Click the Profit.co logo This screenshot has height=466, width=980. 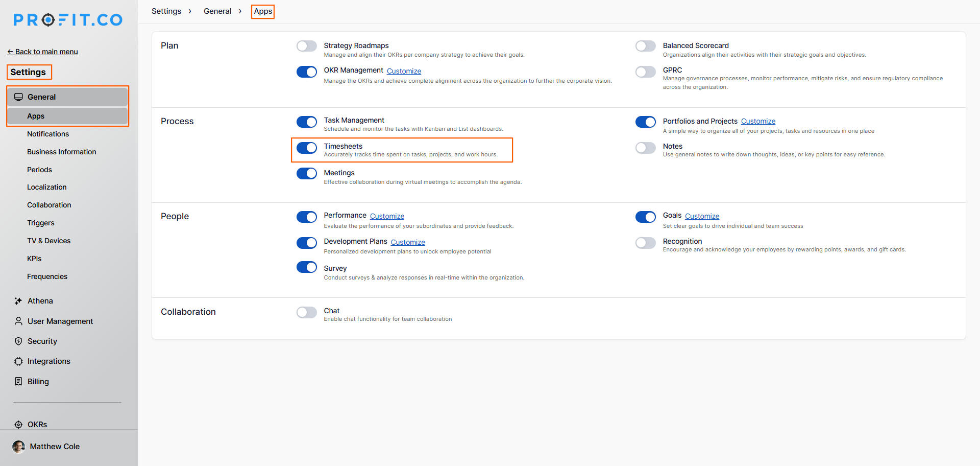[x=68, y=20]
